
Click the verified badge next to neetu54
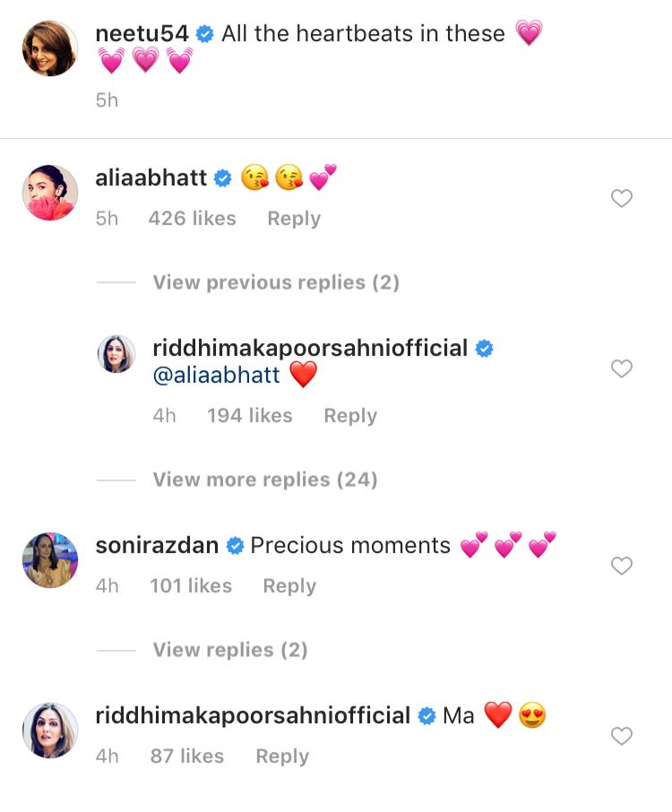point(205,34)
